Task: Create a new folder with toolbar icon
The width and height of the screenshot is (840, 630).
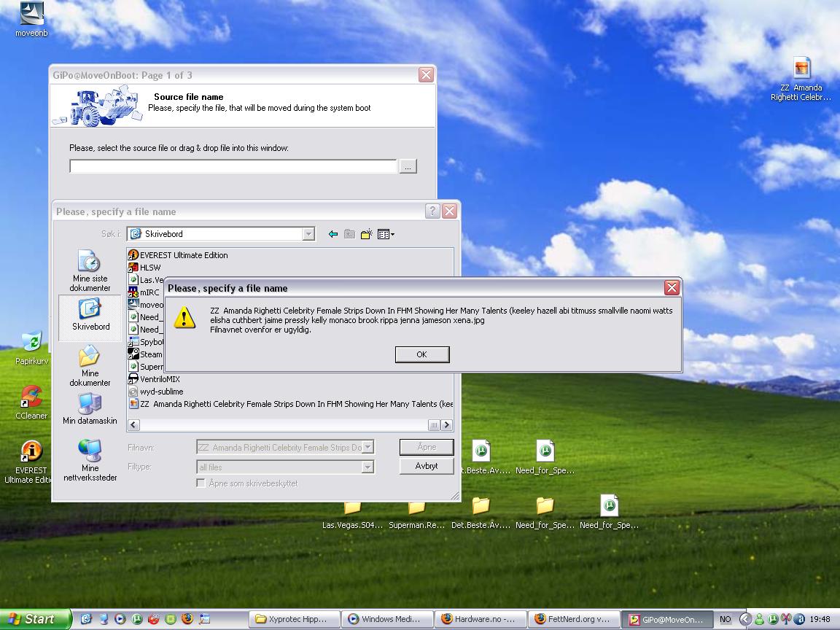Action: [367, 234]
